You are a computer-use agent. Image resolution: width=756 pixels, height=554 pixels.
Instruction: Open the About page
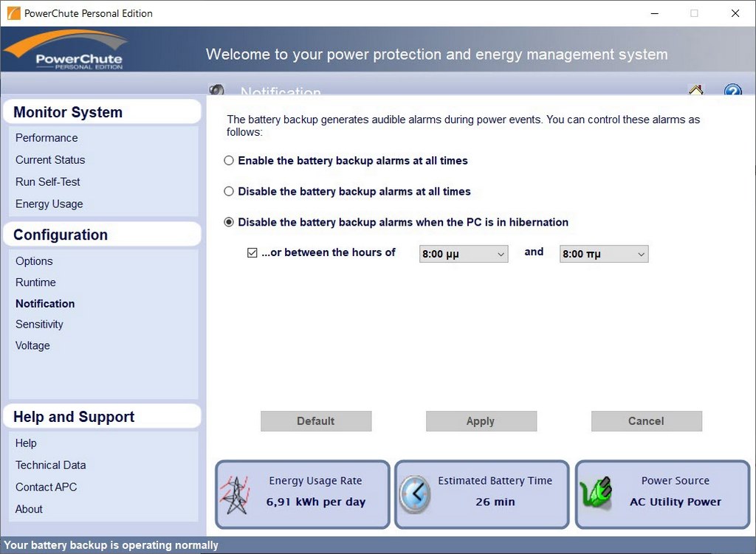click(x=29, y=509)
